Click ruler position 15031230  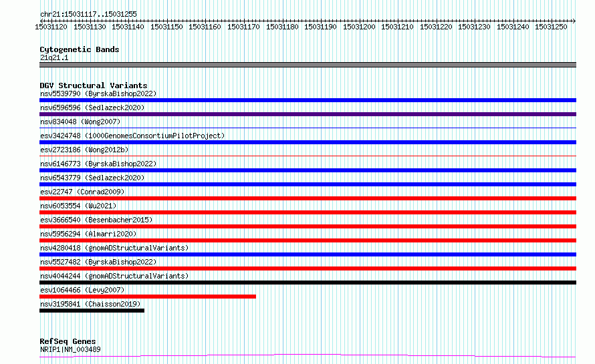click(x=475, y=27)
